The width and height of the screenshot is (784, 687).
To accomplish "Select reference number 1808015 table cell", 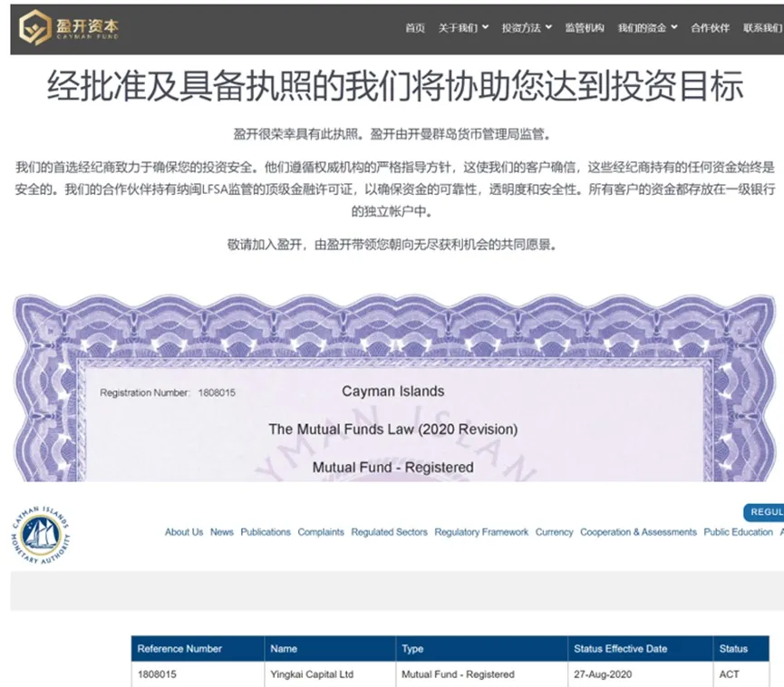I will [198, 674].
